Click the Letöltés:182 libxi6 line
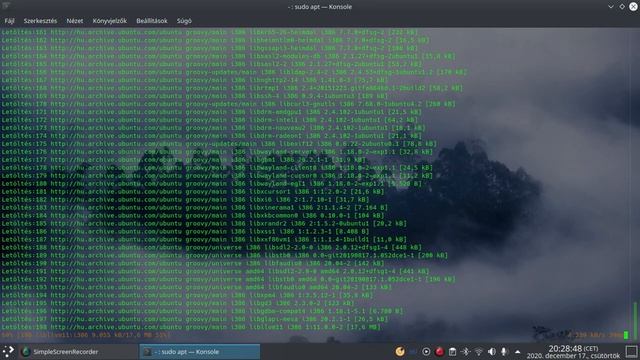Image resolution: width=640 pixels, height=360 pixels. [185, 200]
